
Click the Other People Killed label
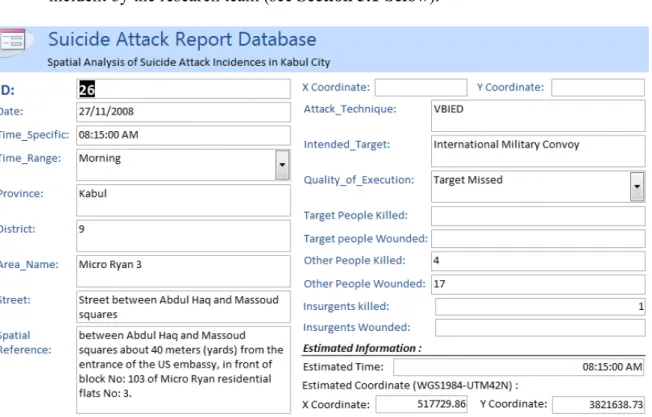(x=354, y=260)
